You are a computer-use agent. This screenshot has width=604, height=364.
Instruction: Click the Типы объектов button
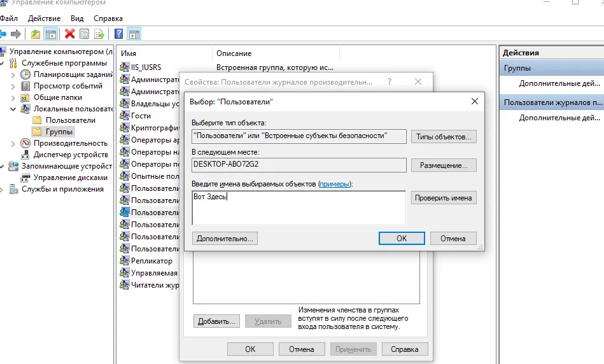point(443,137)
